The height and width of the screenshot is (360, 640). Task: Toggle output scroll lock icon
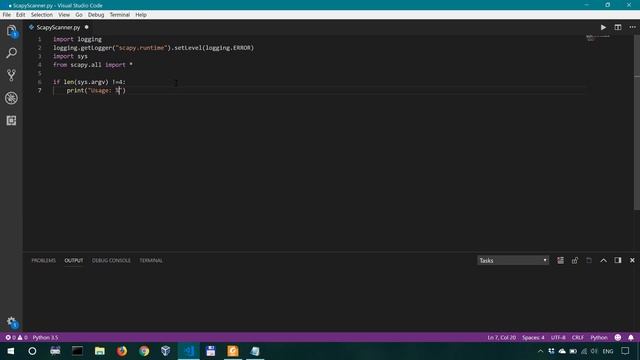tap(575, 260)
